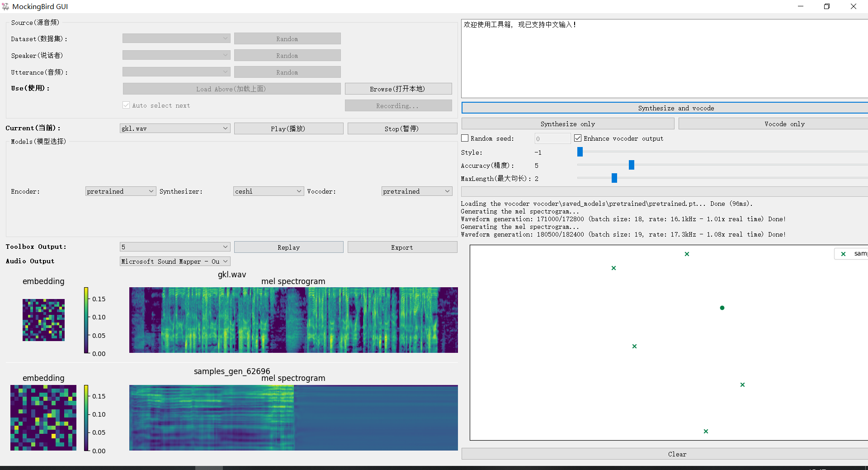Replay the toolbox output

[288, 247]
